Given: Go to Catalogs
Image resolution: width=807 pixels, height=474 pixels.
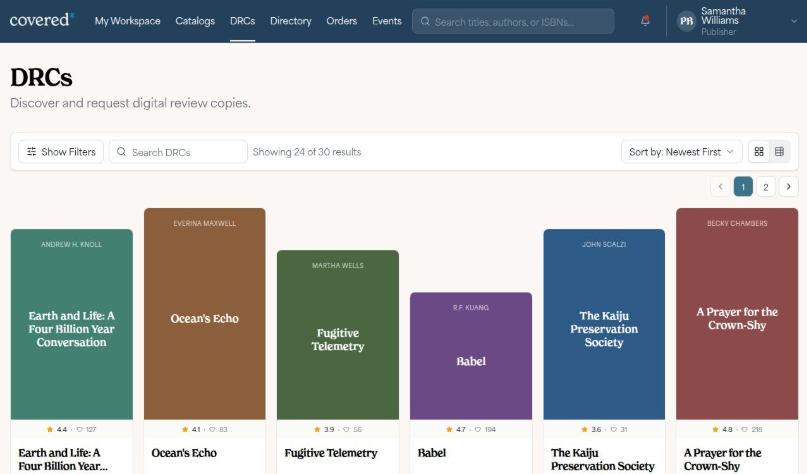Looking at the screenshot, I should [x=195, y=21].
